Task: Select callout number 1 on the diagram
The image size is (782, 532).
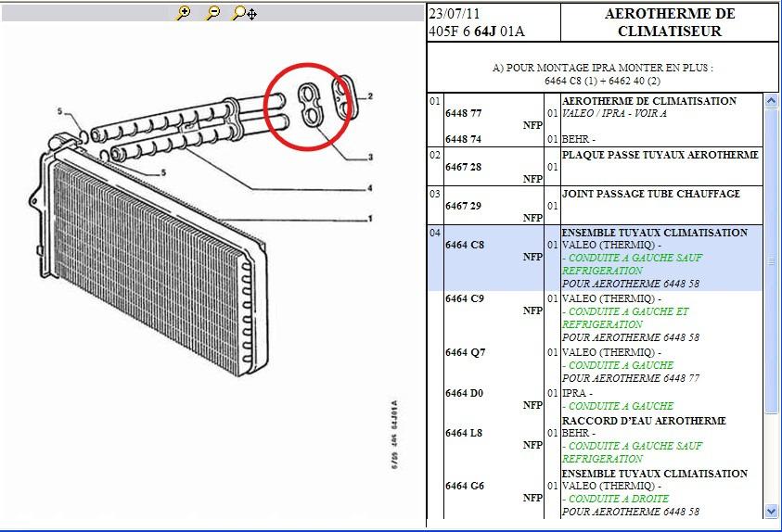Action: tap(369, 220)
